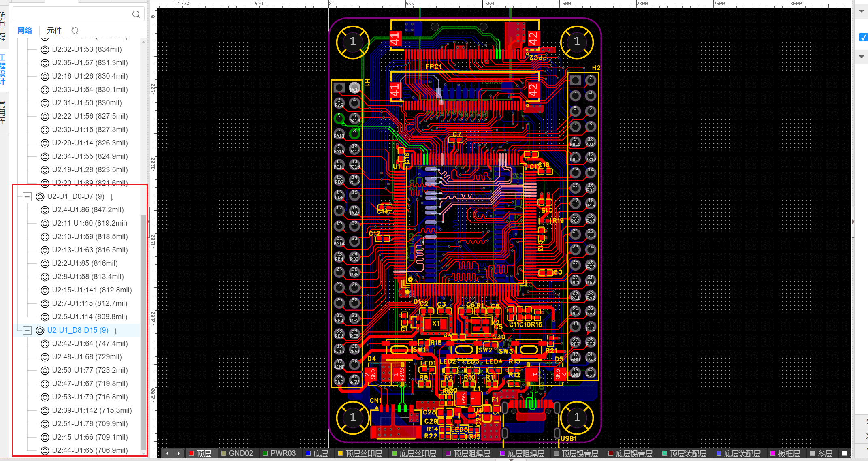The height and width of the screenshot is (461, 868).
Task: Click the down arrow icon after U2-U1_D8-D15
Action: (x=116, y=331)
